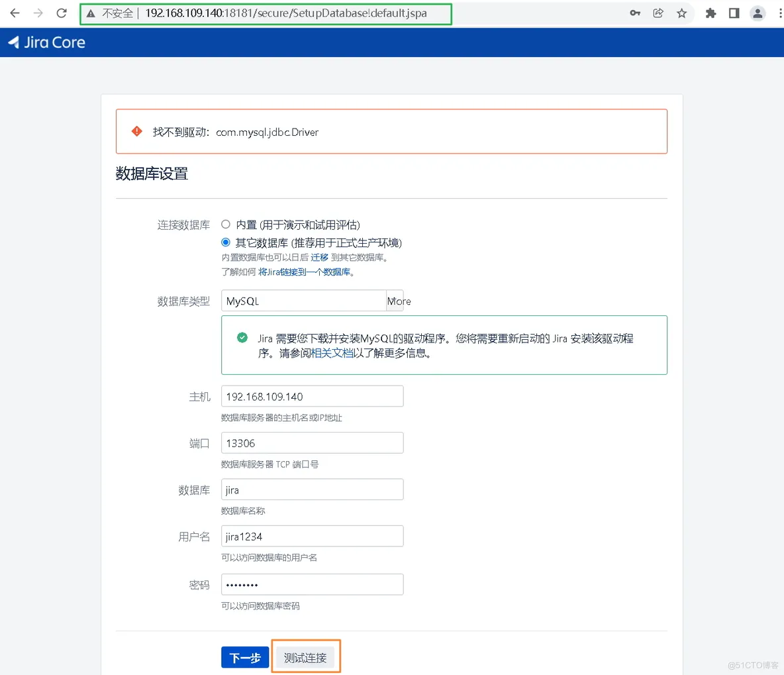The width and height of the screenshot is (784, 675).
Task: Reload the page with the refresh icon
Action: tap(62, 13)
